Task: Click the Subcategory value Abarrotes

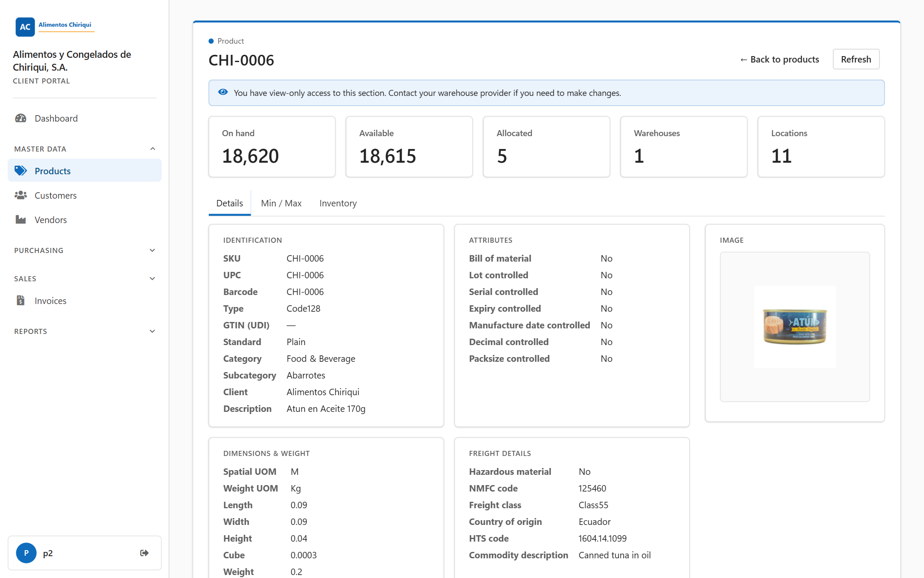Action: pos(306,375)
